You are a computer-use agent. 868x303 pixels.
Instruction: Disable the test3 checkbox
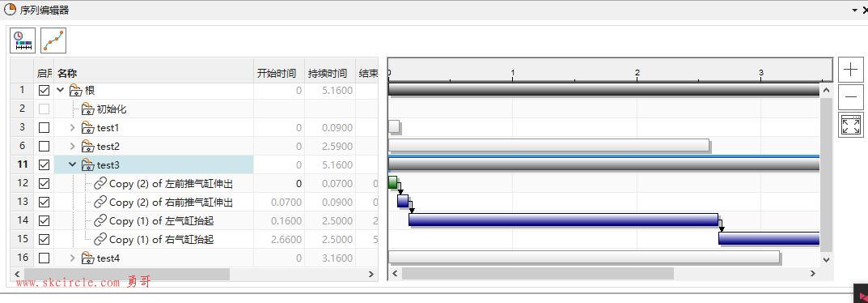click(44, 164)
